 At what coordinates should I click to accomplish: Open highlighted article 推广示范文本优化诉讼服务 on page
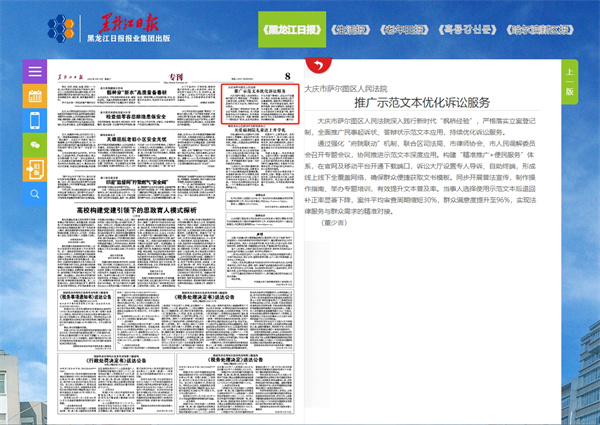260,104
